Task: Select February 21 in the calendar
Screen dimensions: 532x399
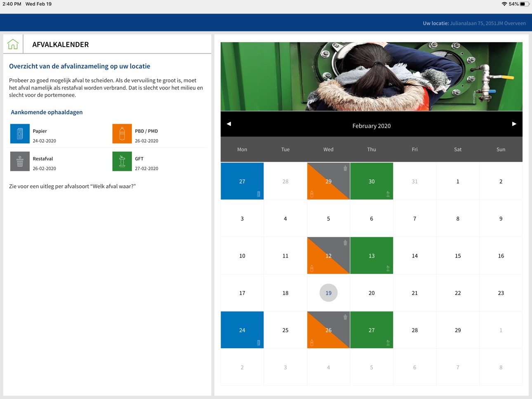Action: click(x=414, y=293)
